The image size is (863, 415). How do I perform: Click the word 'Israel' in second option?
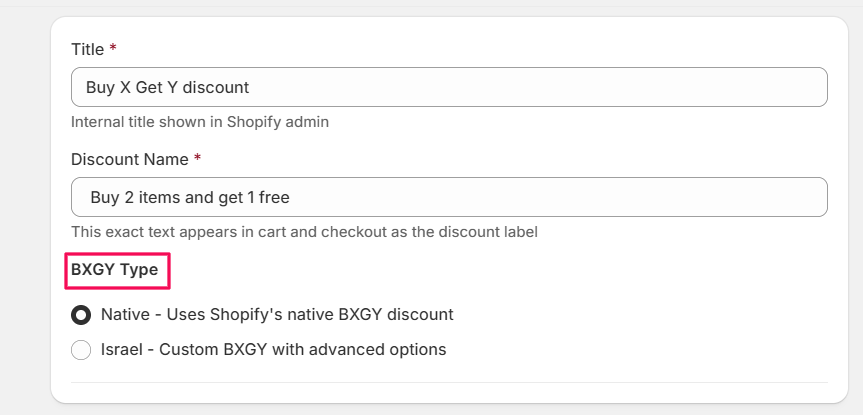coord(121,349)
